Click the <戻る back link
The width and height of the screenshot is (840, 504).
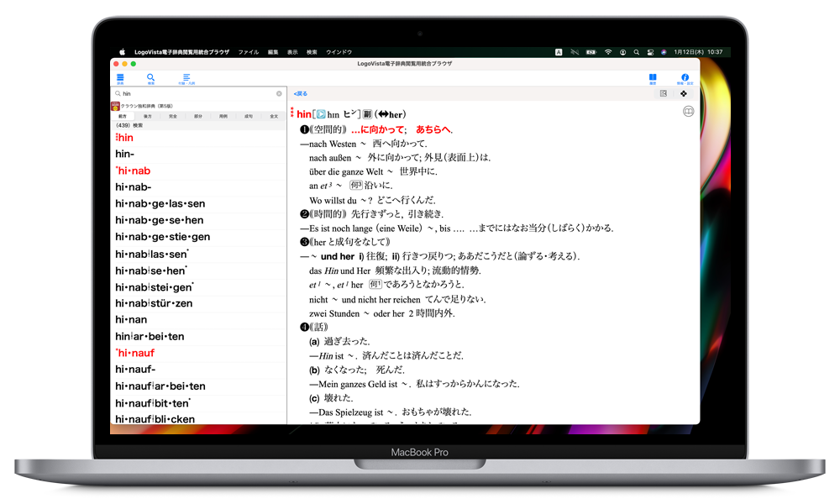(300, 93)
